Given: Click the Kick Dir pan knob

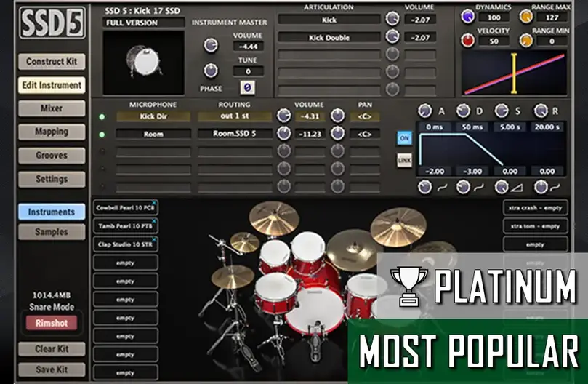Looking at the screenshot, I should [x=337, y=116].
